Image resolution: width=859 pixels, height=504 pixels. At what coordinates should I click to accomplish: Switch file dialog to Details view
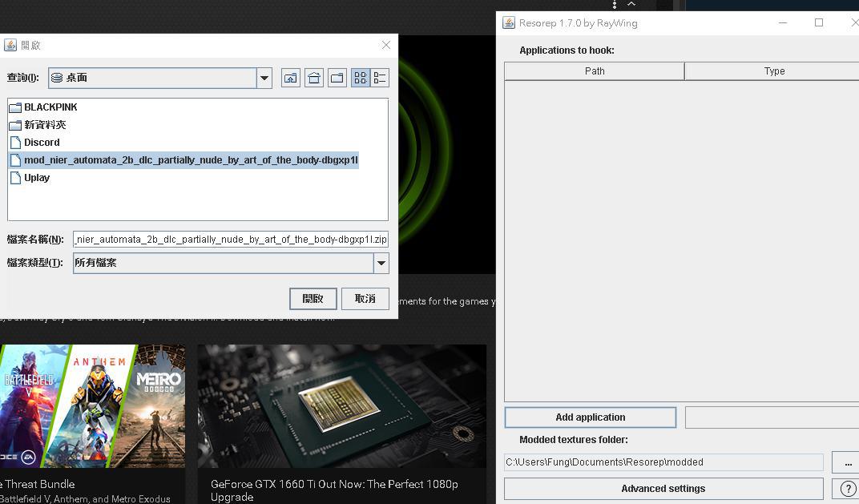pyautogui.click(x=380, y=78)
